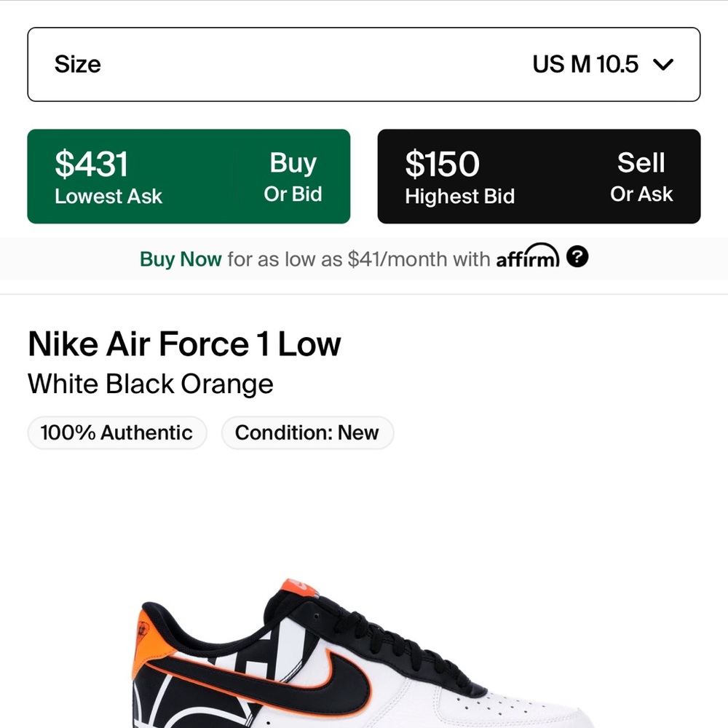Click the chevron next to US M 10.5
The width and height of the screenshot is (728, 728).
click(x=662, y=64)
